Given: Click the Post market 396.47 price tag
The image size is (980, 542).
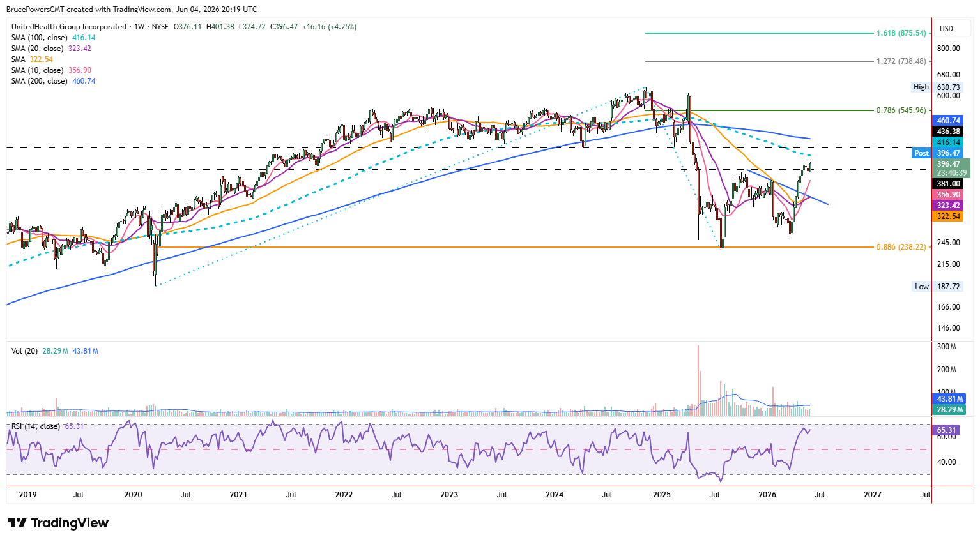Looking at the screenshot, I should pyautogui.click(x=938, y=153).
